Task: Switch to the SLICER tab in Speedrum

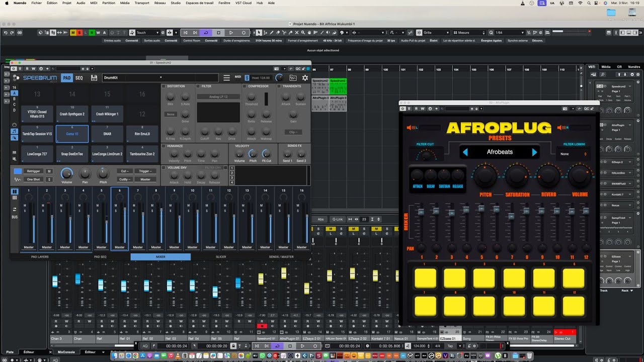Action: 221,257
